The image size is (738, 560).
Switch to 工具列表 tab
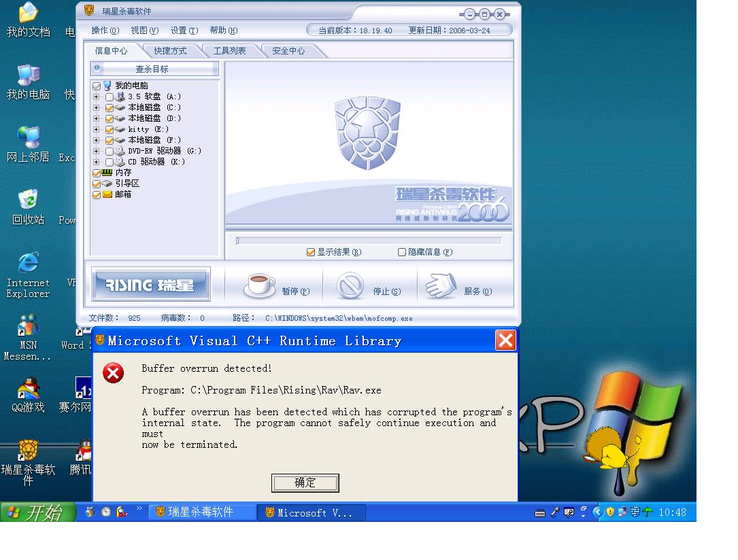pos(230,51)
